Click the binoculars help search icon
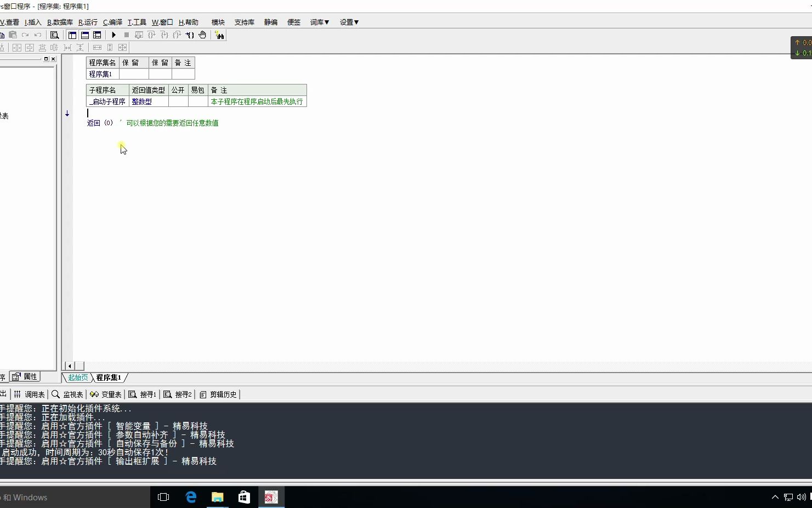 click(219, 35)
